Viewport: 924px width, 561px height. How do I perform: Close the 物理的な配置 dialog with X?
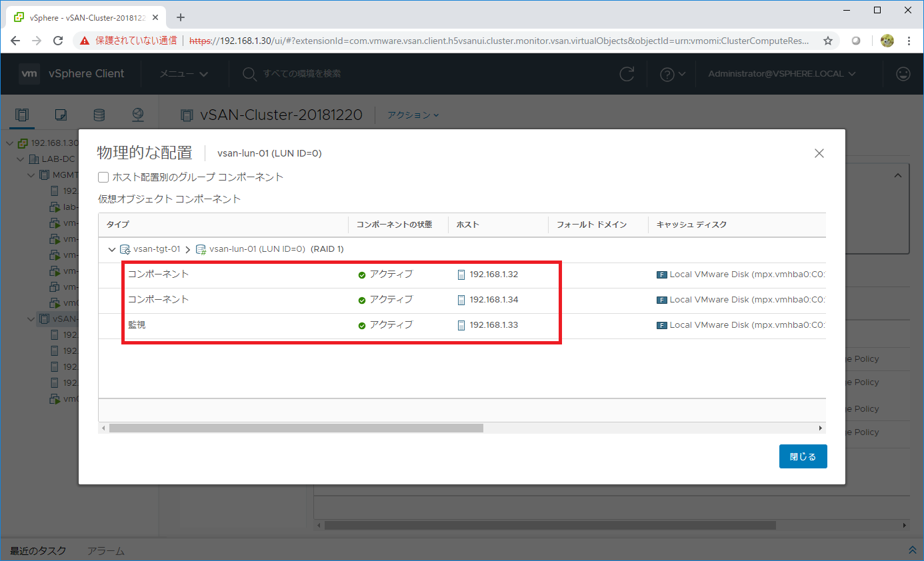(x=819, y=153)
